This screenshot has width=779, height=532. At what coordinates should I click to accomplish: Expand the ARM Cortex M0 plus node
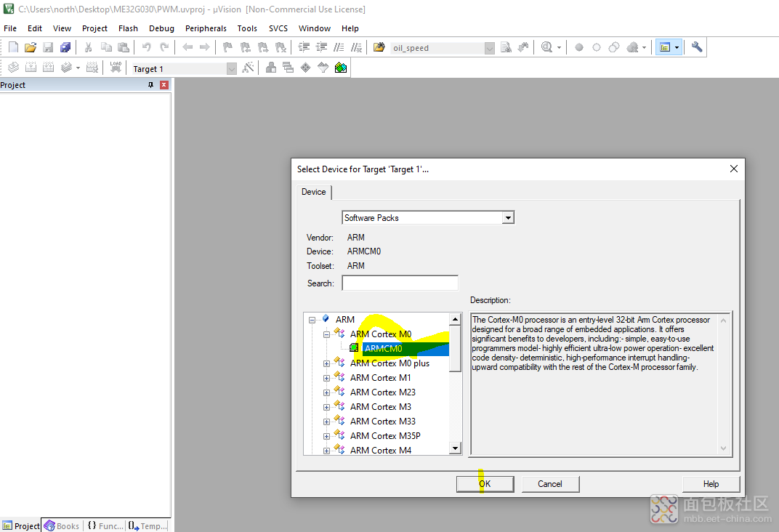[x=326, y=363]
